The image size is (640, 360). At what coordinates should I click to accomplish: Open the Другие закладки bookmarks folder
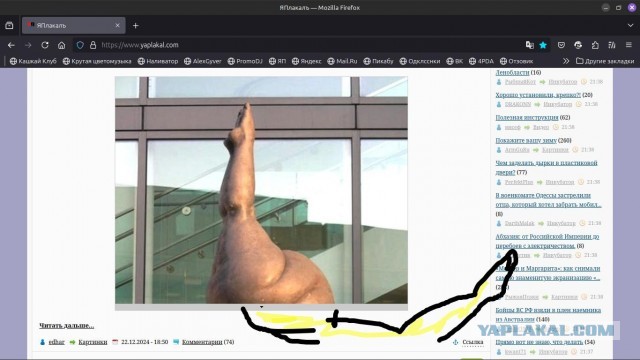click(x=605, y=61)
